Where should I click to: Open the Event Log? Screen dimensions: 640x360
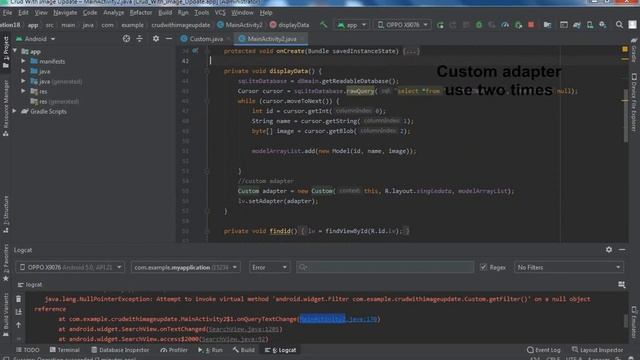tap(543, 350)
